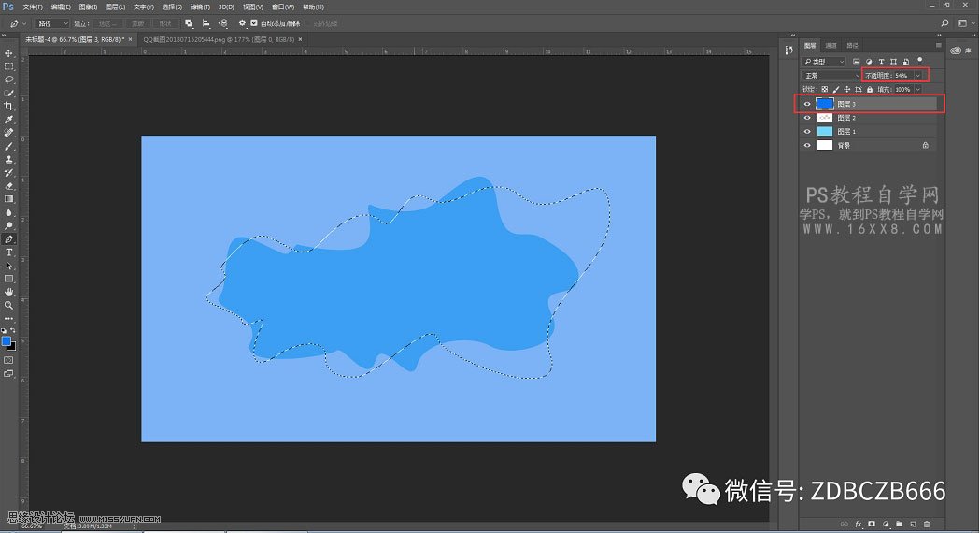
Task: Open pen options gear icon
Action: point(242,23)
